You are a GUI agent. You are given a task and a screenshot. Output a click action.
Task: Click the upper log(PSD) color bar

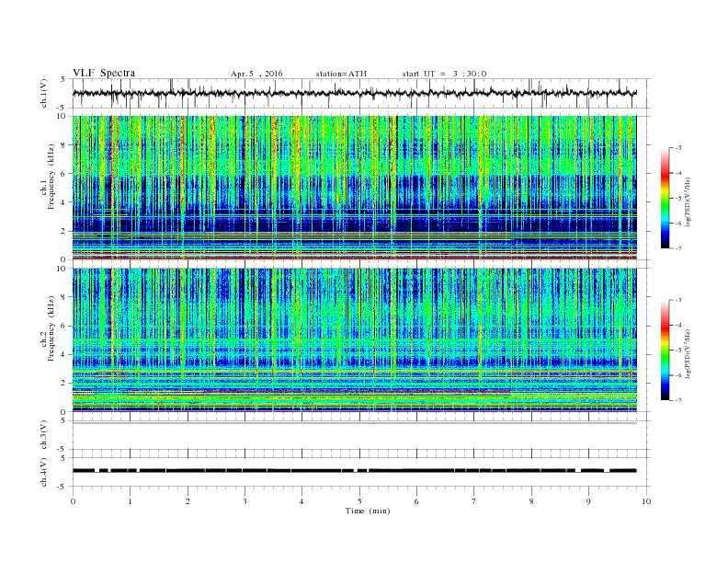click(x=665, y=199)
